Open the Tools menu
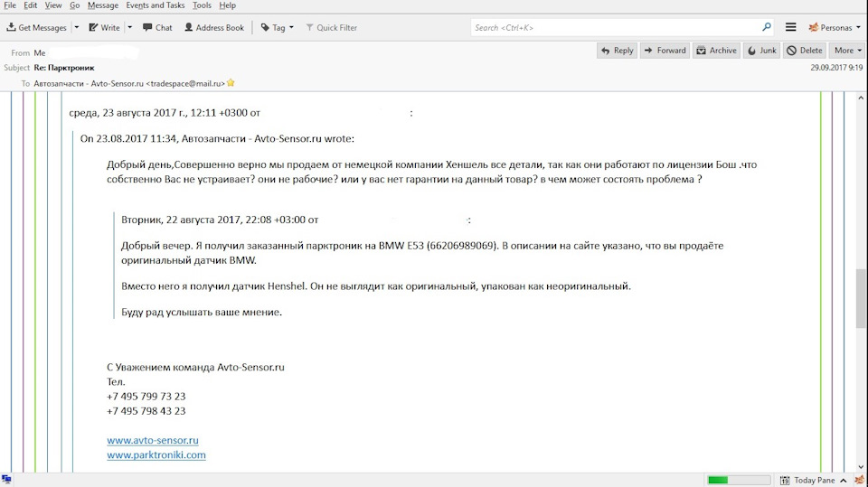Image resolution: width=868 pixels, height=487 pixels. tap(202, 5)
